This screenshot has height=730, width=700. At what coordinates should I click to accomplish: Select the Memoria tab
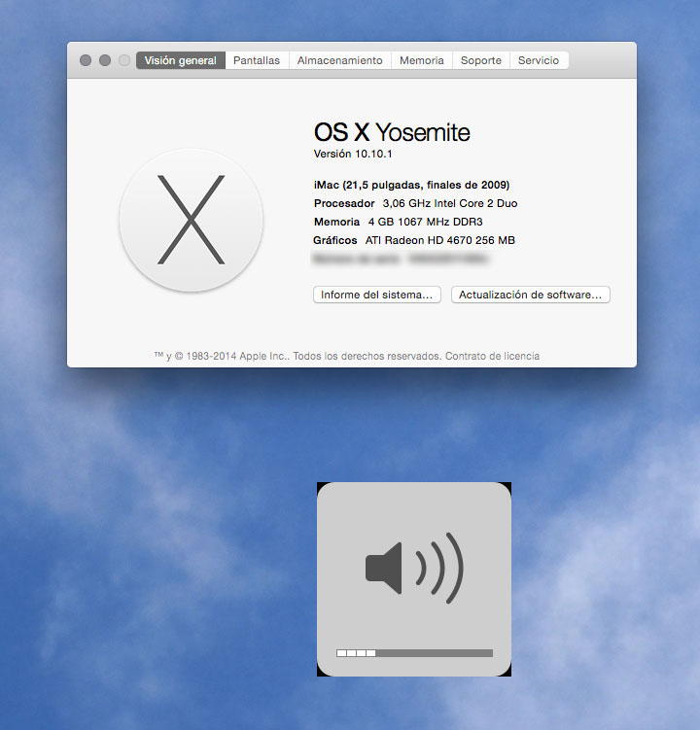click(422, 60)
